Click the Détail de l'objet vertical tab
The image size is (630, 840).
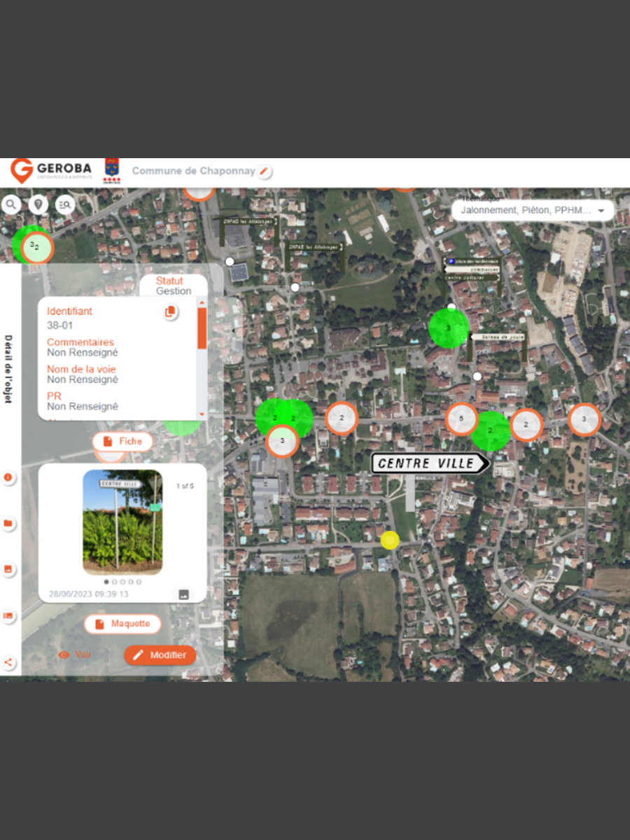(9, 368)
